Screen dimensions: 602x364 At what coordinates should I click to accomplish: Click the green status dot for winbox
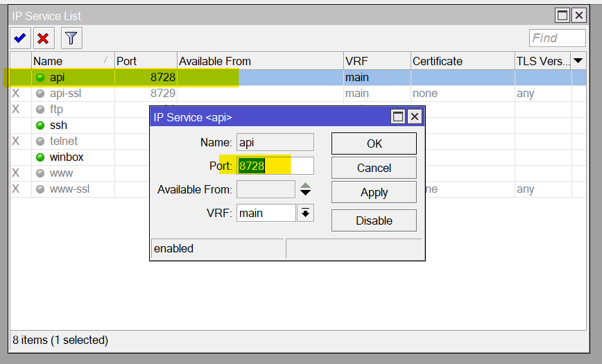pyautogui.click(x=40, y=157)
